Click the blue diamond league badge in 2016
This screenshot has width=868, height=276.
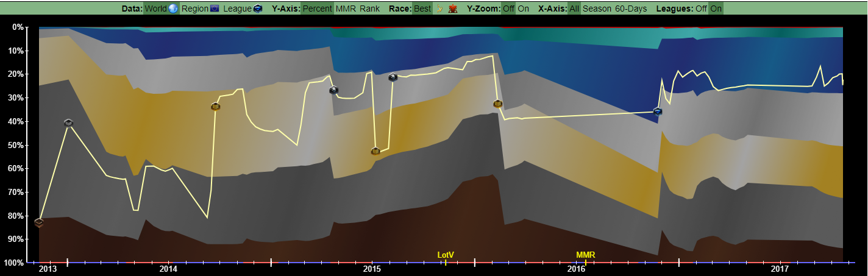click(x=658, y=111)
